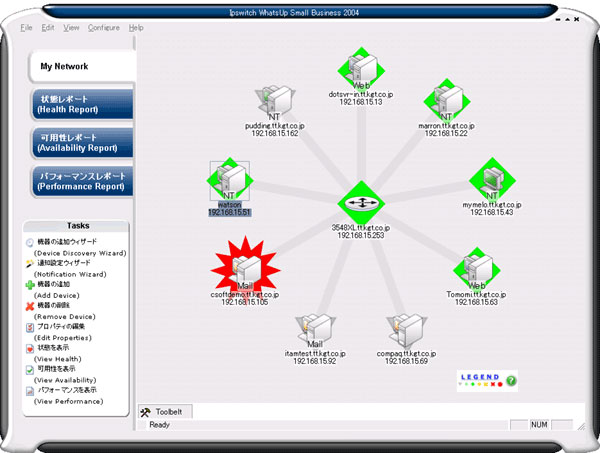Click the Toolbelt hammer icon
Screen dimensions: 600x453
[145, 412]
